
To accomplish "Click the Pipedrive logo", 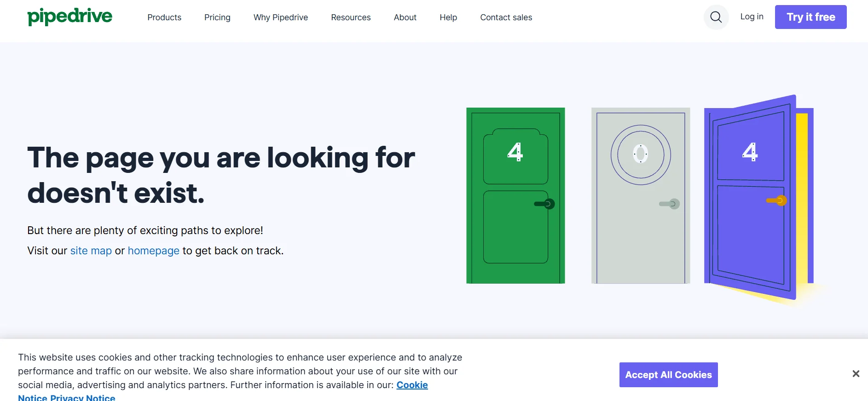I will point(69,17).
